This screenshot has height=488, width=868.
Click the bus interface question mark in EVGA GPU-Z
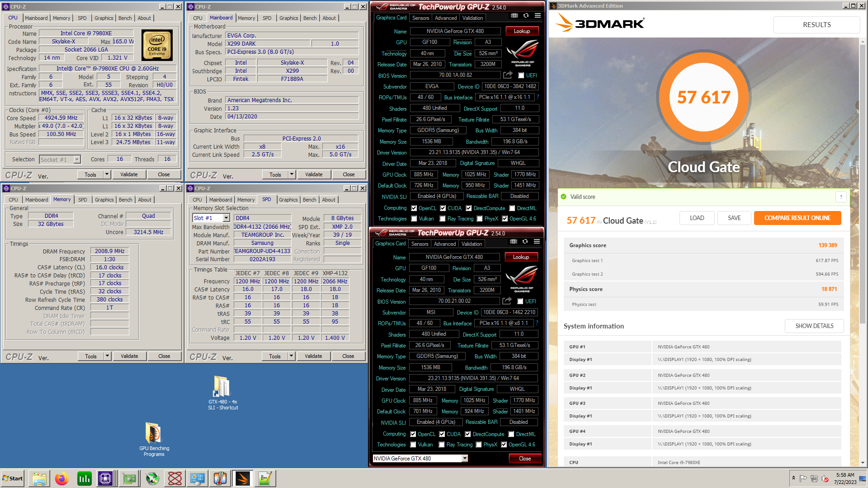pyautogui.click(x=538, y=97)
